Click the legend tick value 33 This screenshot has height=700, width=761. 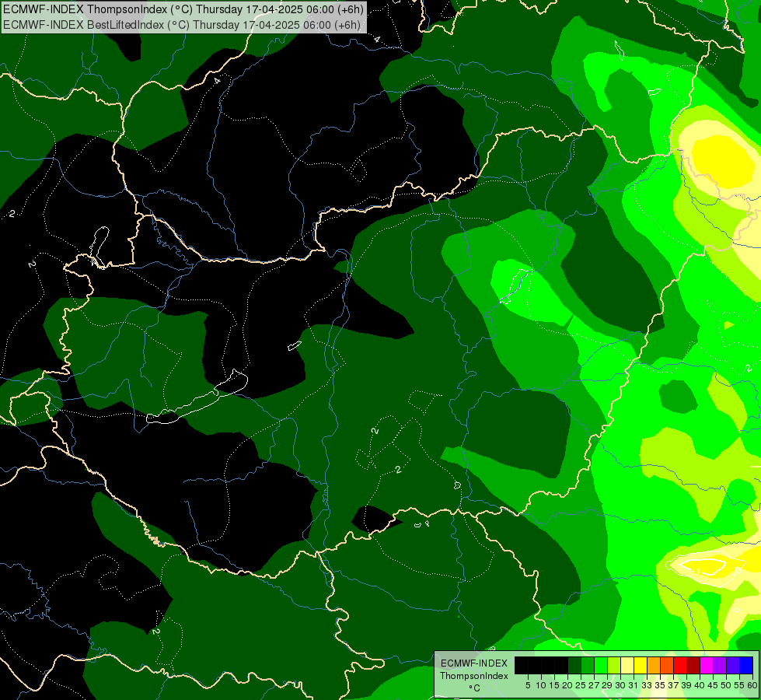coord(647,685)
